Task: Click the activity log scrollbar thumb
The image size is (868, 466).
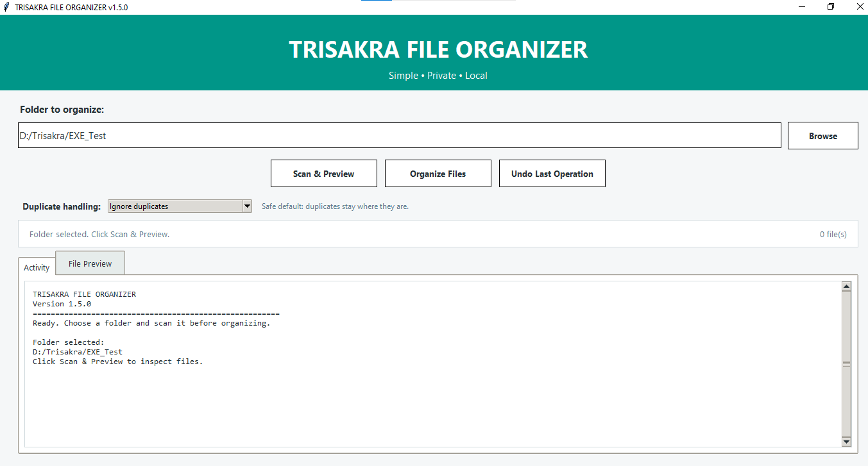Action: pyautogui.click(x=846, y=363)
